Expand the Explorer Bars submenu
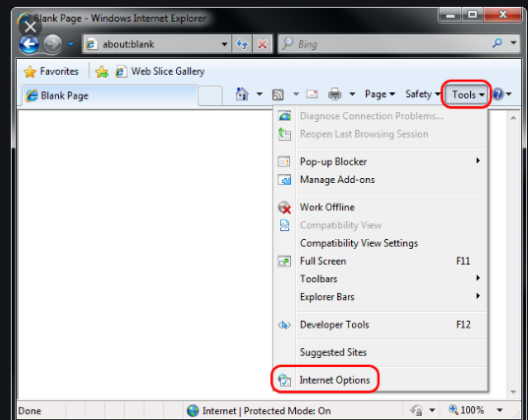The width and height of the screenshot is (528, 420). point(381,297)
